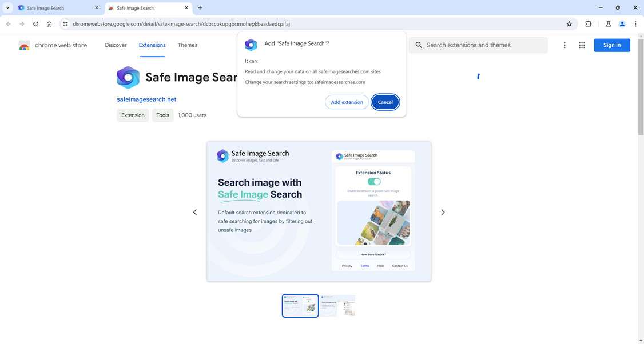The width and height of the screenshot is (644, 344).
Task: Open the browser's three-dot menu
Action: click(635, 24)
